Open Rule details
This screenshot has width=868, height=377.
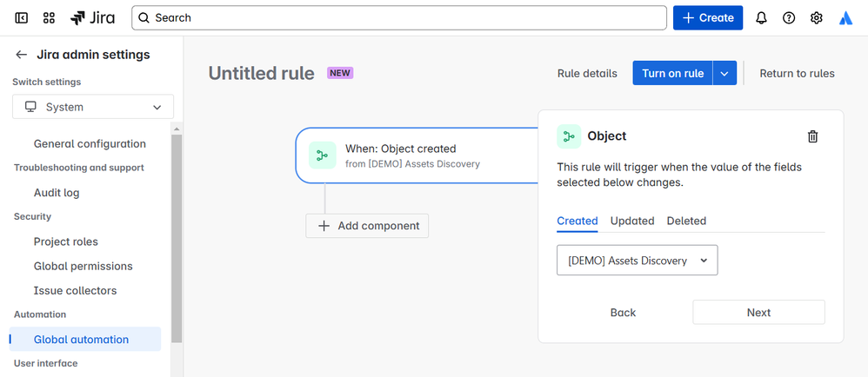pyautogui.click(x=587, y=73)
